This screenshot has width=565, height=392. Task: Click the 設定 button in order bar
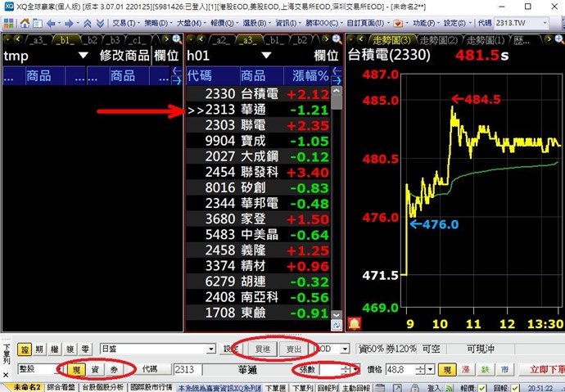click(x=230, y=349)
